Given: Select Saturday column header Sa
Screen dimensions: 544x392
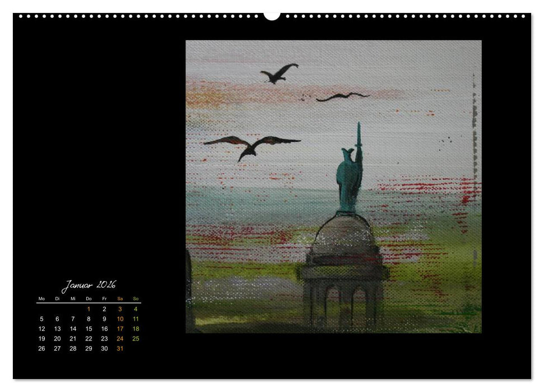Looking at the screenshot, I should [x=119, y=298].
